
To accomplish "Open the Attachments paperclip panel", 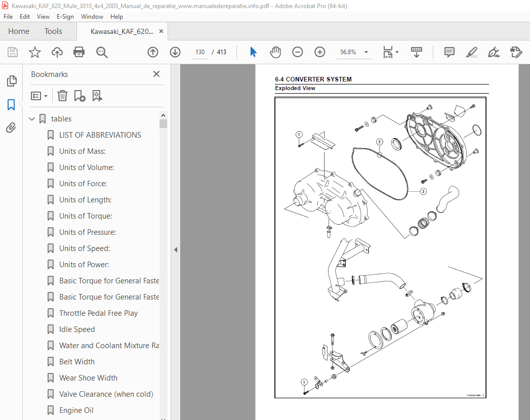I will click(x=11, y=128).
